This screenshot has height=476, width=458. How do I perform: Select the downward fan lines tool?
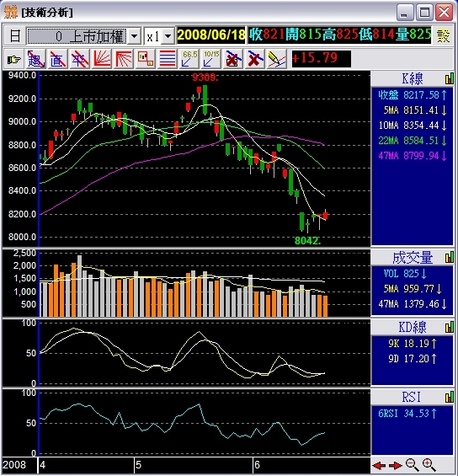click(124, 59)
